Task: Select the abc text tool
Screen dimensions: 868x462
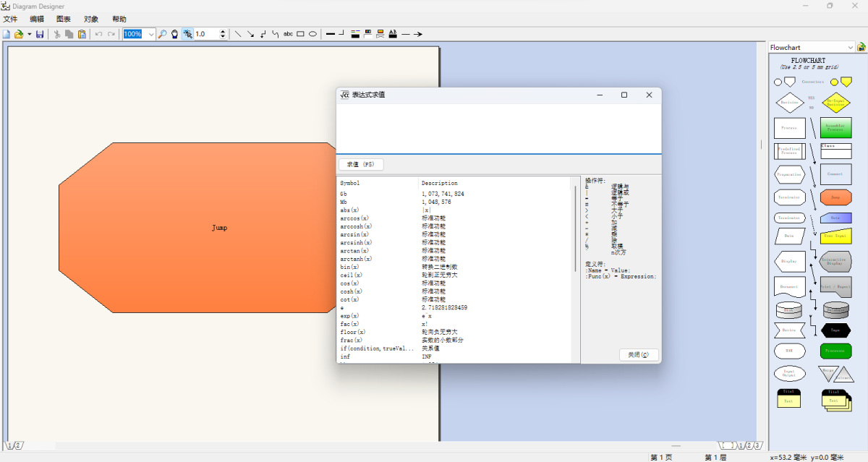Action: click(288, 34)
